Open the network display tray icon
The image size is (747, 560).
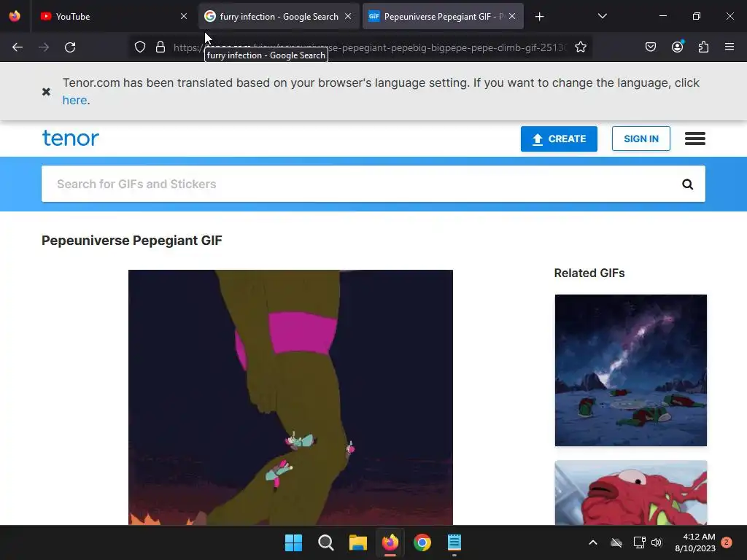tap(639, 542)
